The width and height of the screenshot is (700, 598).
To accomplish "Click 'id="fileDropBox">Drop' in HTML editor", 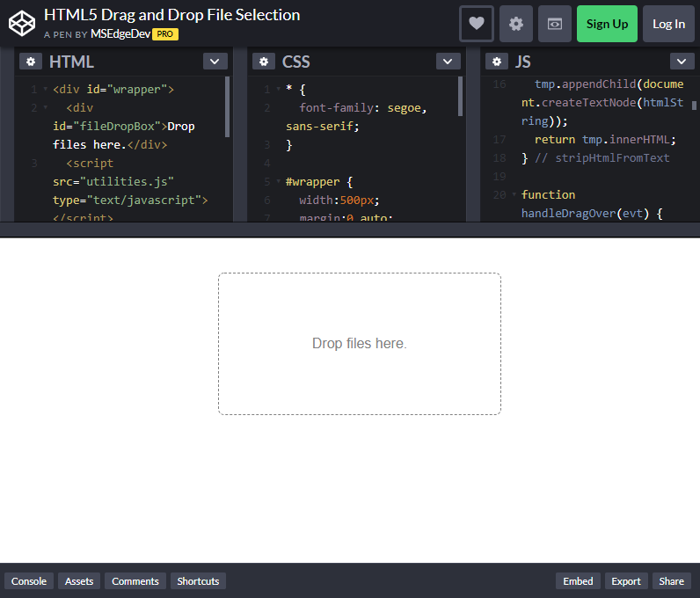I will point(124,127).
